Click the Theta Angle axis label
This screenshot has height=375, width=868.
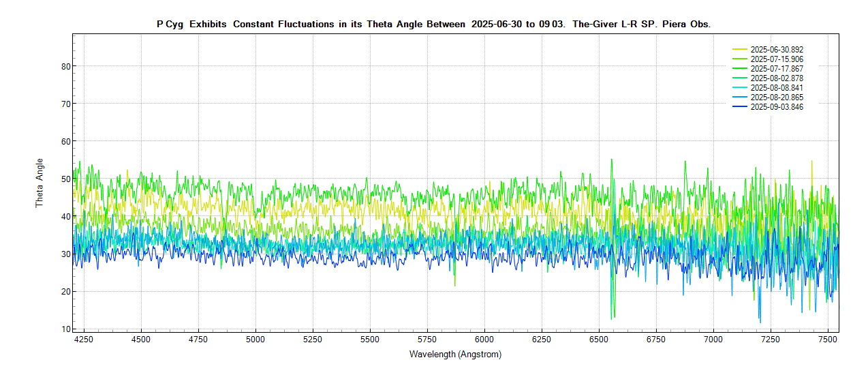[40, 183]
